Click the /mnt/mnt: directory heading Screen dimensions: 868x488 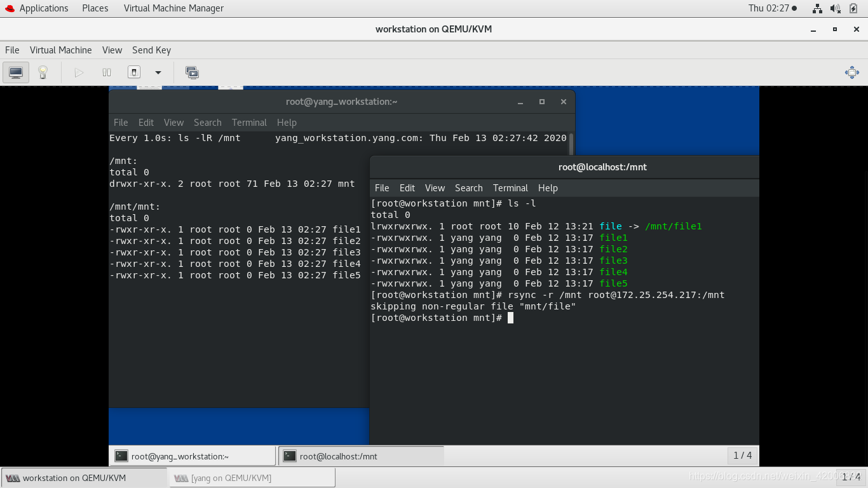tap(135, 207)
